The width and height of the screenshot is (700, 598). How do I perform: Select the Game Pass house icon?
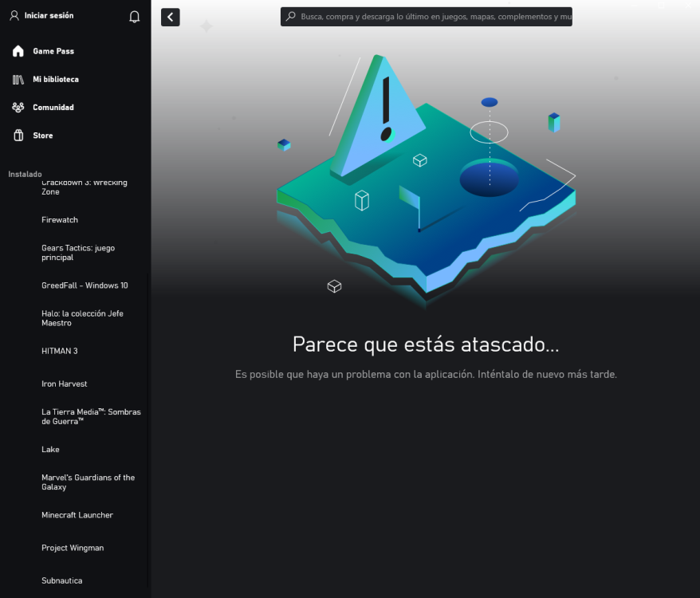18,50
